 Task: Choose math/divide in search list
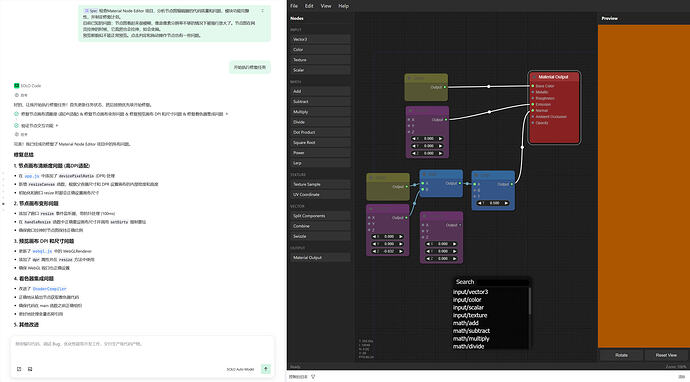tap(468, 346)
